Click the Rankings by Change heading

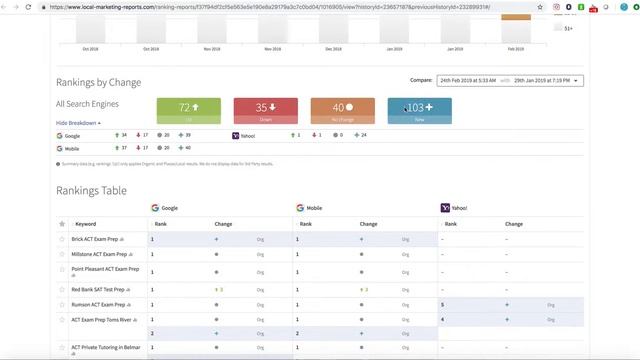click(98, 82)
